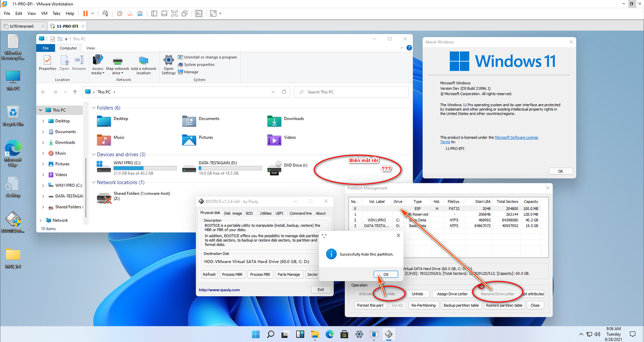Click Unhide button in Partition Management
The image size is (644, 342).
point(418,294)
